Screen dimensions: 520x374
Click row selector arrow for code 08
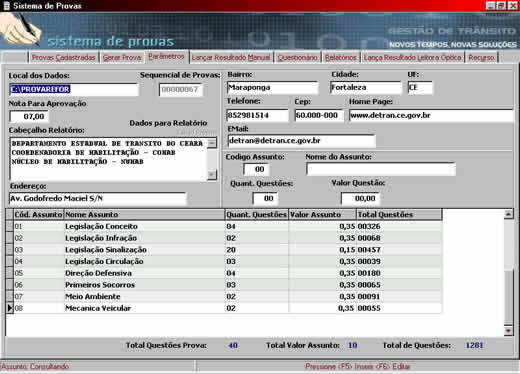pos(10,308)
